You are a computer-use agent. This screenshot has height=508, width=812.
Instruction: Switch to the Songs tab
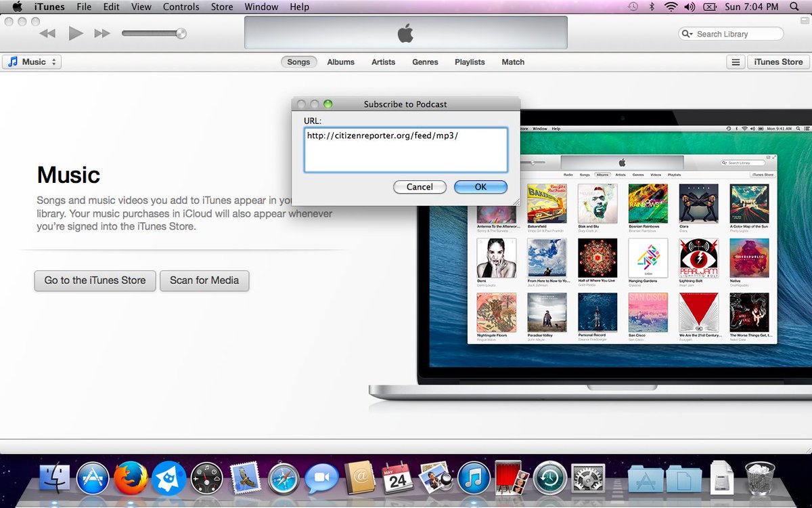point(298,62)
